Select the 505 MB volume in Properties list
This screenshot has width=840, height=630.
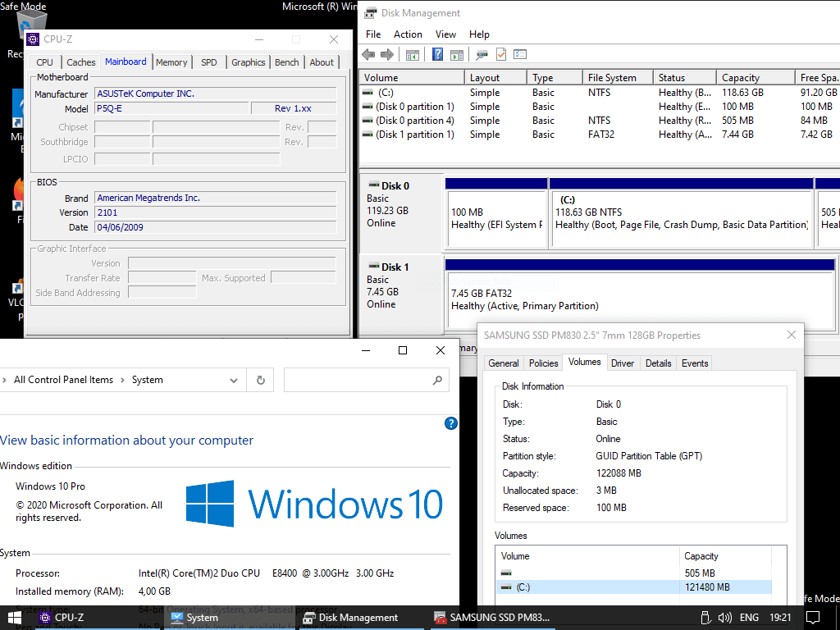pyautogui.click(x=634, y=573)
